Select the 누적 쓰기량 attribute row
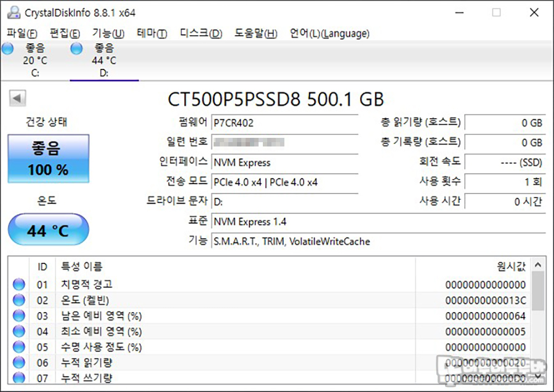This screenshot has width=554, height=392. pos(269,377)
